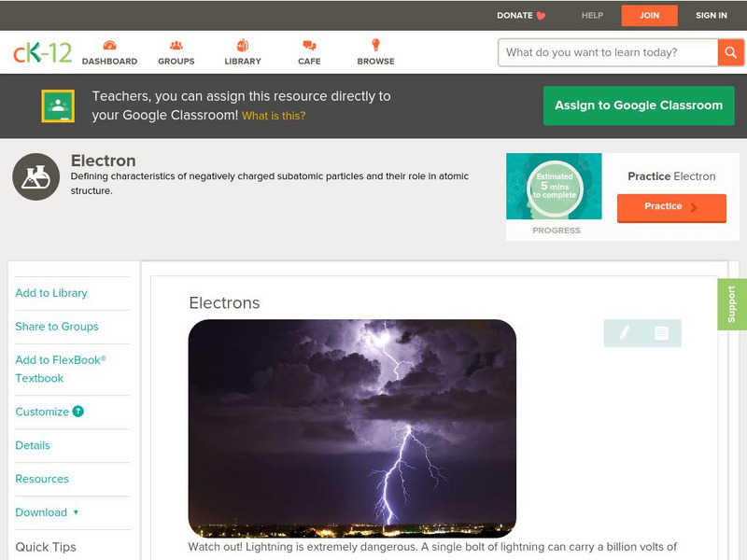The height and width of the screenshot is (560, 747).
Task: Click 'Practice Electron' label text
Action: tap(671, 176)
